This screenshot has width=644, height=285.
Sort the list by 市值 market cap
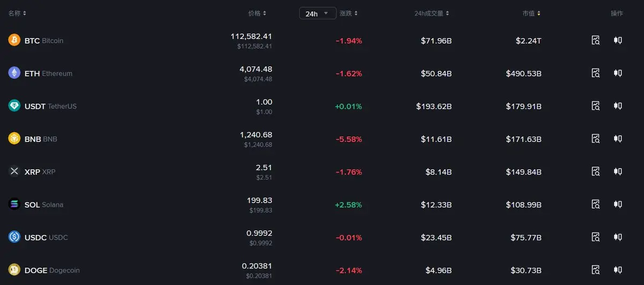coord(531,13)
